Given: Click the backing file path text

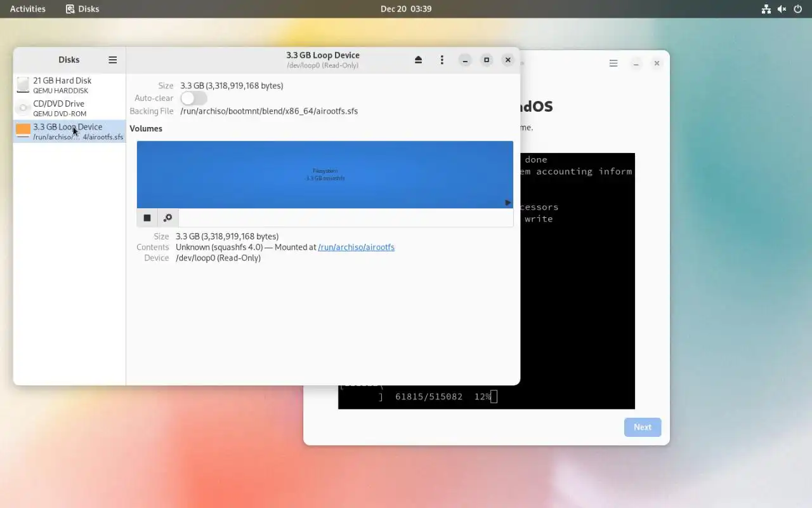Looking at the screenshot, I should pos(269,111).
